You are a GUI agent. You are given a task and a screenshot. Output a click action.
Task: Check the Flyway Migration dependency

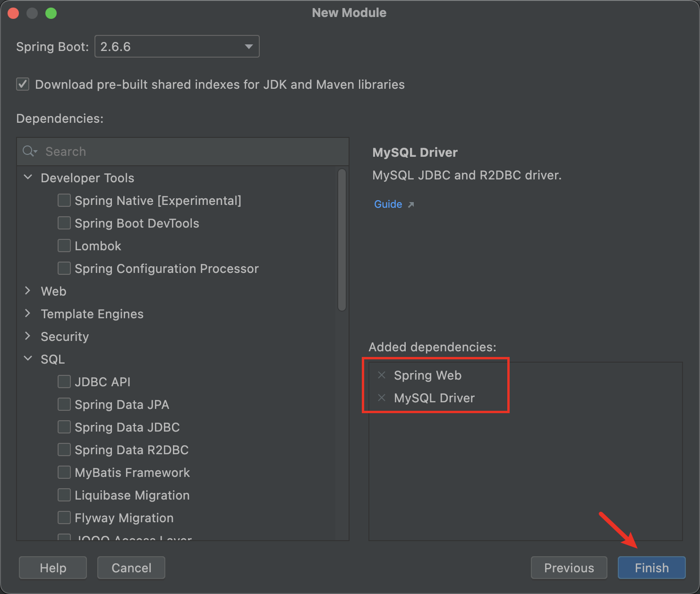(x=64, y=518)
